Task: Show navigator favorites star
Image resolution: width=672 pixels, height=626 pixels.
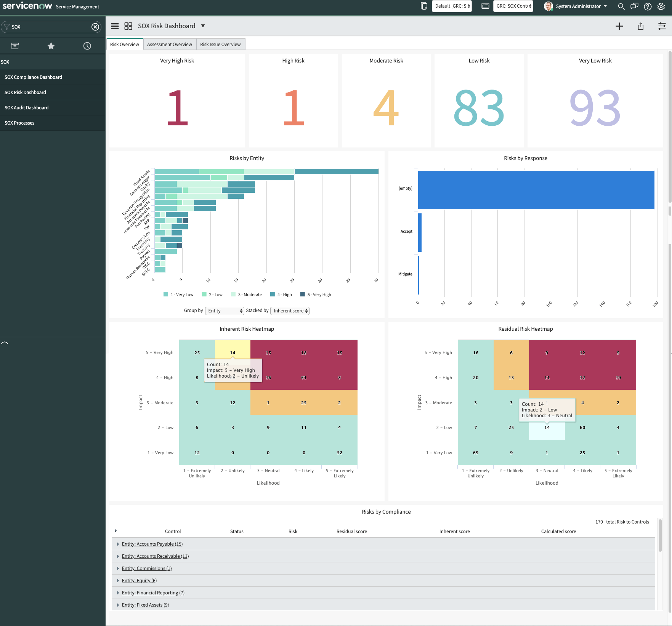Action: click(51, 46)
